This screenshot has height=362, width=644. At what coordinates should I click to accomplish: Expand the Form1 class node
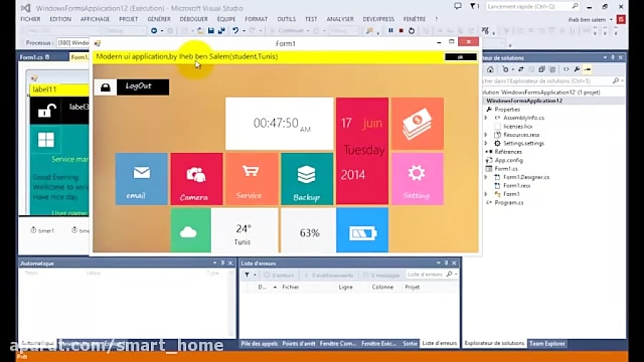coord(486,194)
